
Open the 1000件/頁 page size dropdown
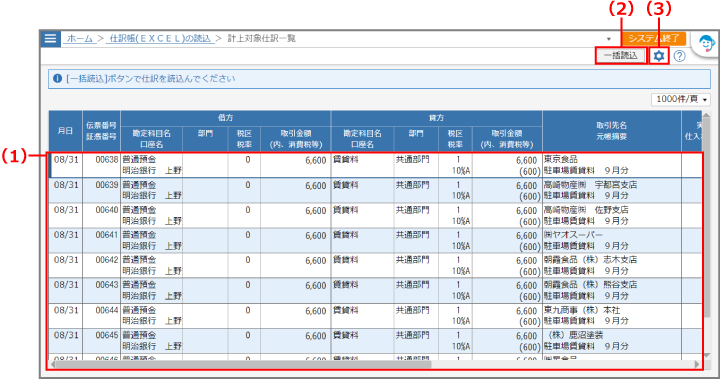[681, 99]
